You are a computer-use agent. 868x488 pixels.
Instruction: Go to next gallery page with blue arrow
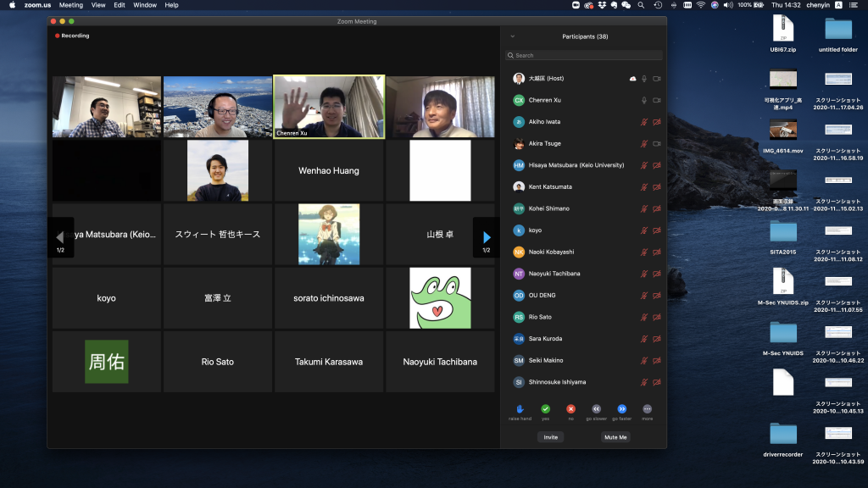487,237
